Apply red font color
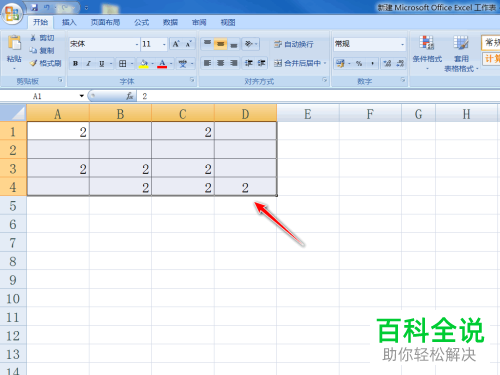500x375 pixels. coord(162,63)
